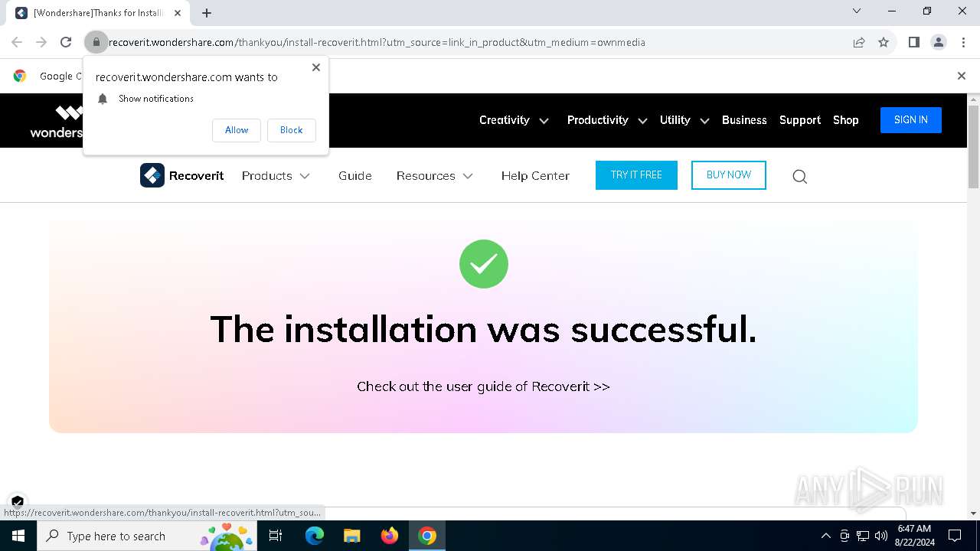Open File Explorer from taskbar
Screen dimensions: 980x551
(351, 536)
